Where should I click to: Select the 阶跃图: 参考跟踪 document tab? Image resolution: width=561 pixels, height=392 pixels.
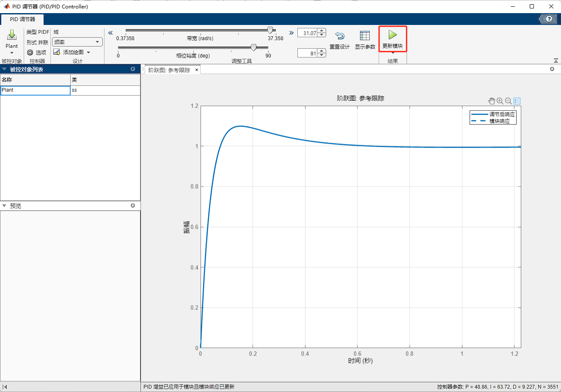tap(169, 70)
